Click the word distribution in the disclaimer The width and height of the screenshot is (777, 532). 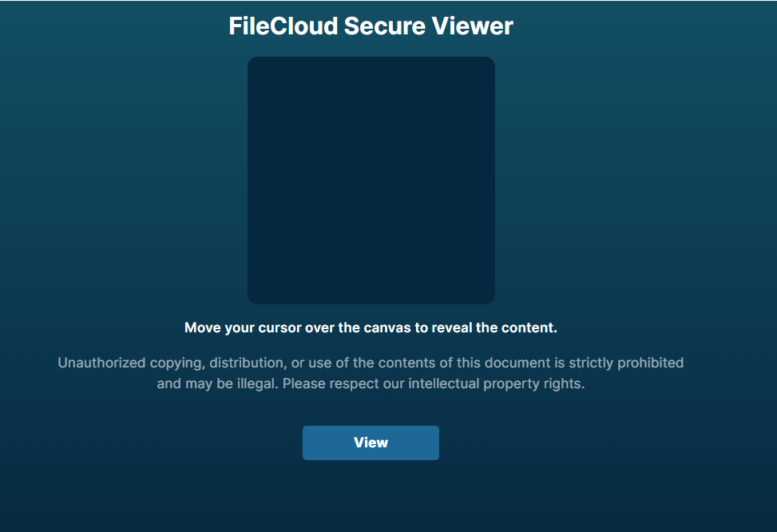[x=241, y=363]
